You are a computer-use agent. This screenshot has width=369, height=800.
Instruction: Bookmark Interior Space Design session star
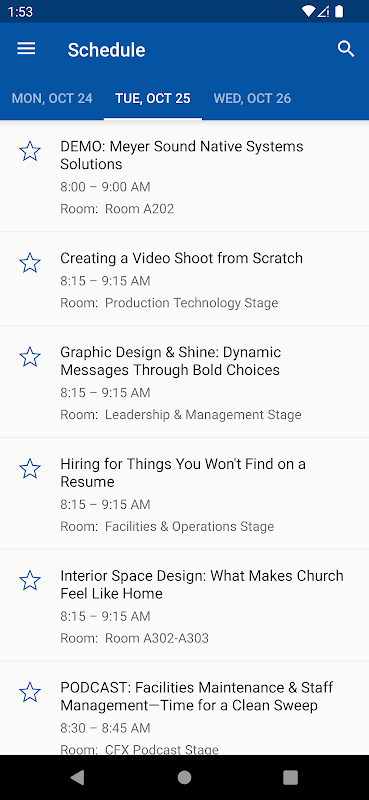tap(30, 581)
